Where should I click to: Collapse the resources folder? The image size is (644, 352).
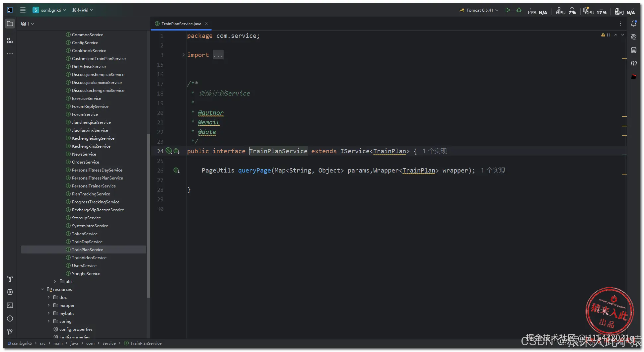[42, 290]
